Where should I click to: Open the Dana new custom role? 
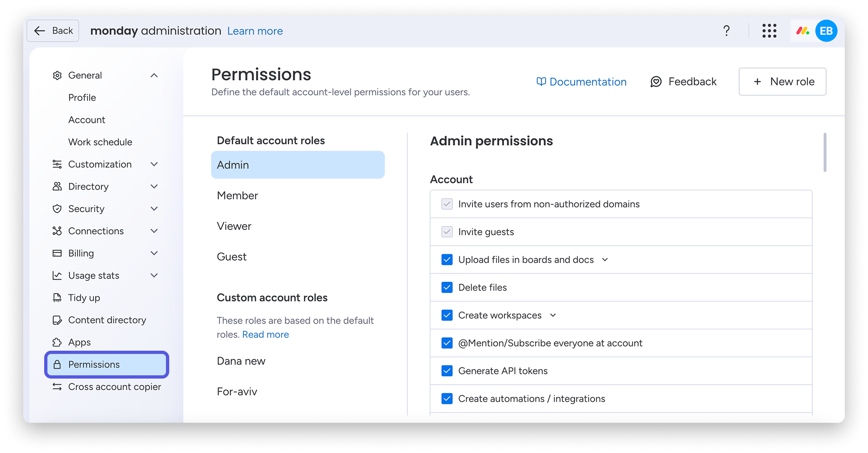coord(298,361)
